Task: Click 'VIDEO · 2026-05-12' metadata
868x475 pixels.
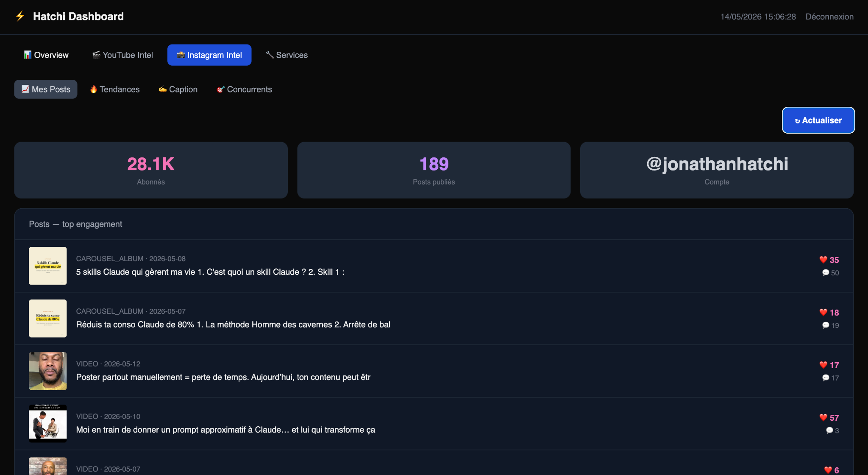Action: (108, 364)
